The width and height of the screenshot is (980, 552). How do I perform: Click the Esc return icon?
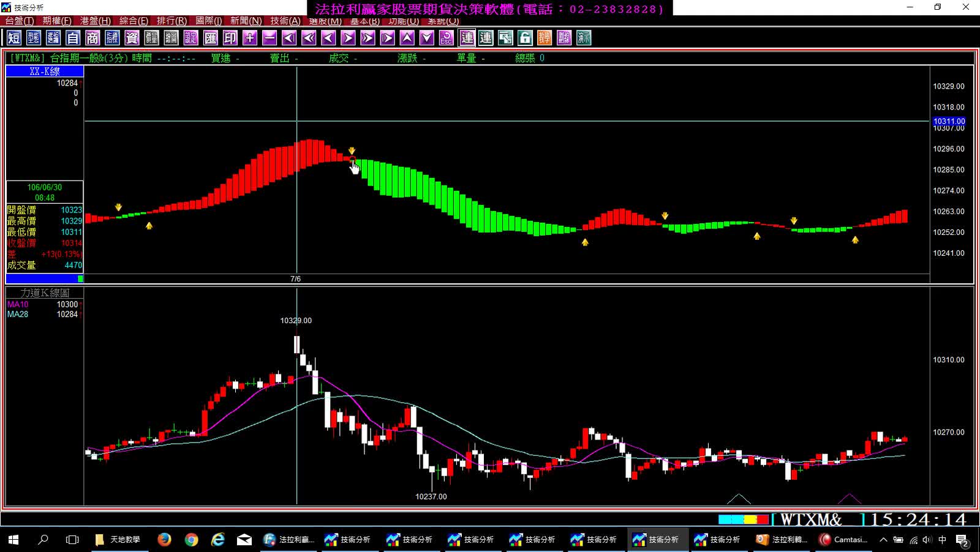coord(447,38)
